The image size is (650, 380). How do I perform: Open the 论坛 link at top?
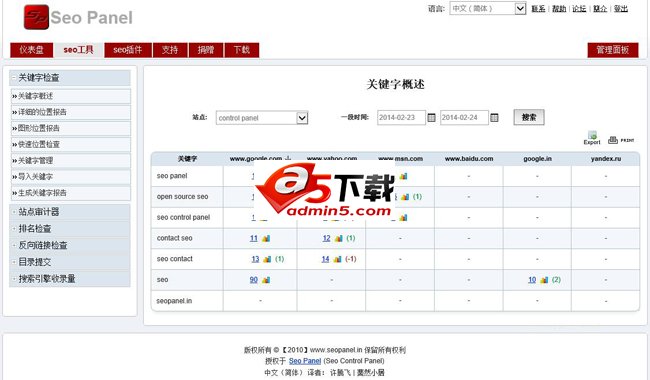tap(579, 8)
